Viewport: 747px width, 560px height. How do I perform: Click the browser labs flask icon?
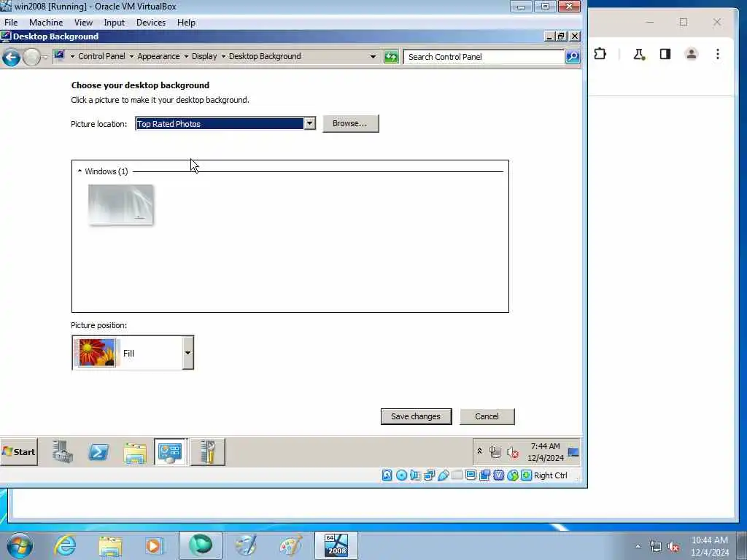point(639,54)
